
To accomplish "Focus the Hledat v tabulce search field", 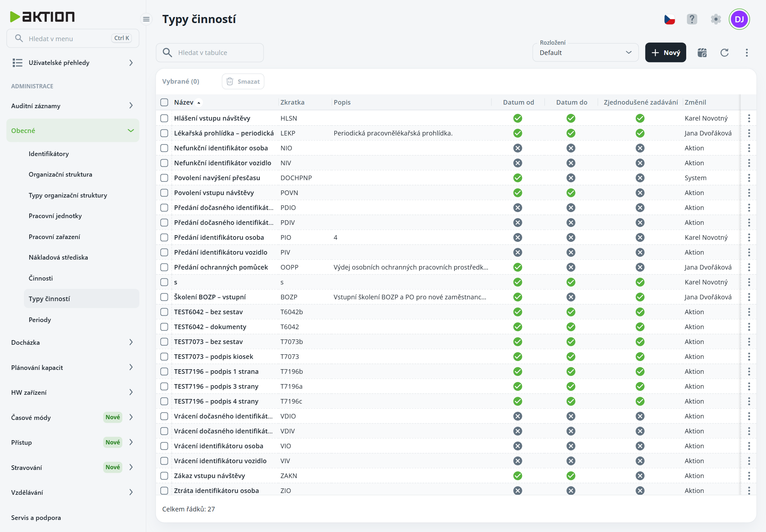I will [x=210, y=52].
